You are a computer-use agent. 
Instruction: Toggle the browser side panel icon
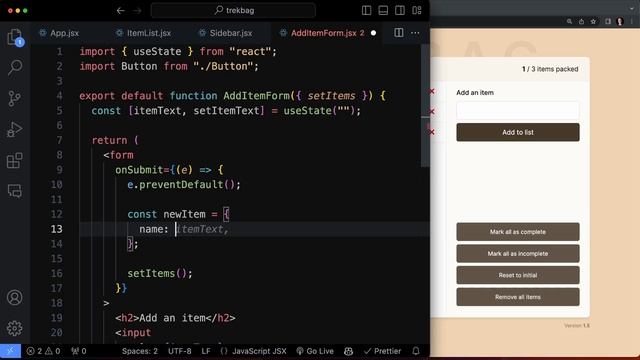[x=608, y=22]
